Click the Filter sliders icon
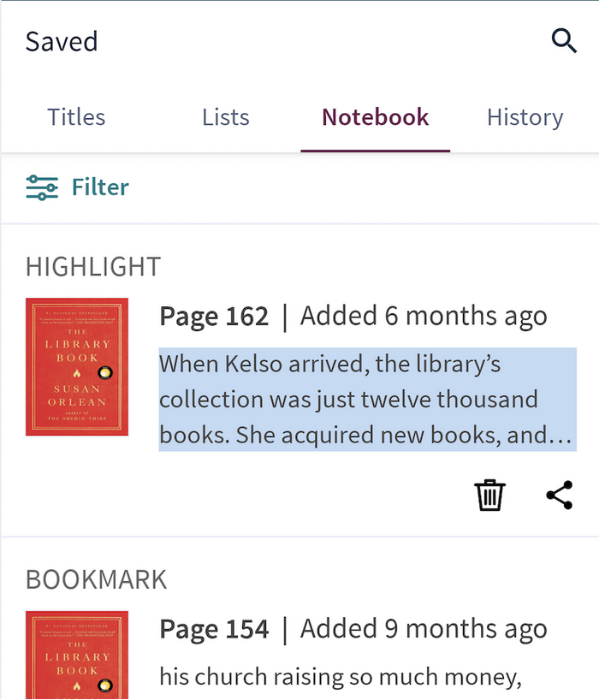This screenshot has width=599, height=700. pyautogui.click(x=42, y=187)
